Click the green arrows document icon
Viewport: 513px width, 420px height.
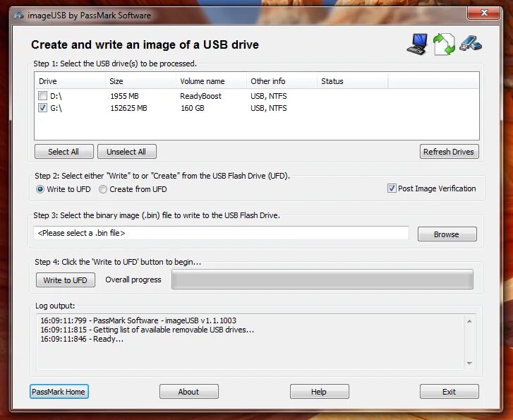[x=444, y=44]
